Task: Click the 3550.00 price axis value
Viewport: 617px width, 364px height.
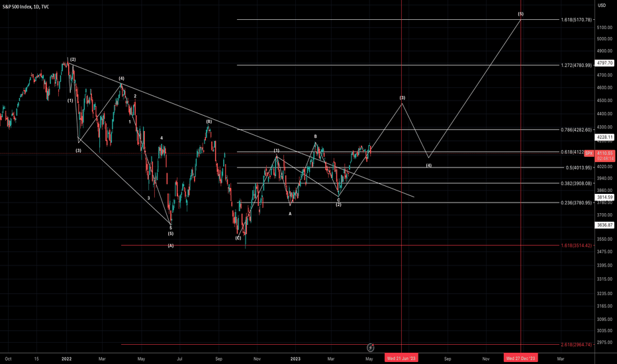Action: click(604, 240)
